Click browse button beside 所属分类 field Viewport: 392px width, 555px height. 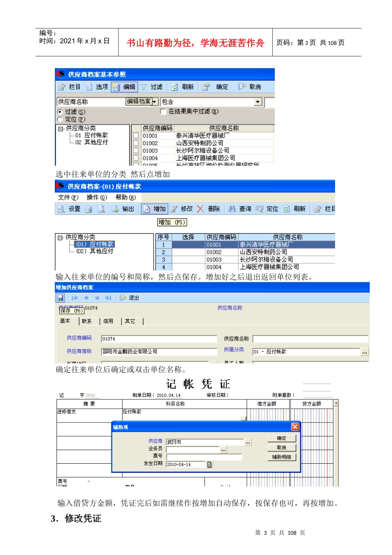[x=365, y=352]
